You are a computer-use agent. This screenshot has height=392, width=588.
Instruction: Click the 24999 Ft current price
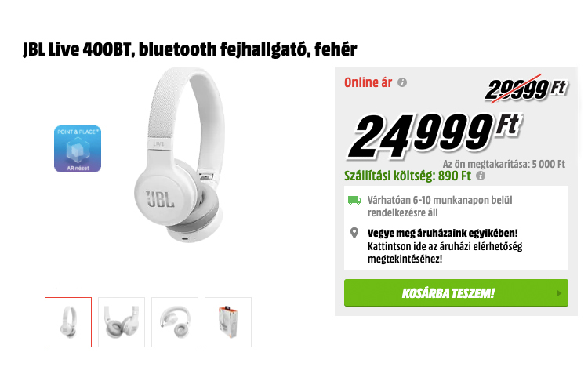point(435,135)
